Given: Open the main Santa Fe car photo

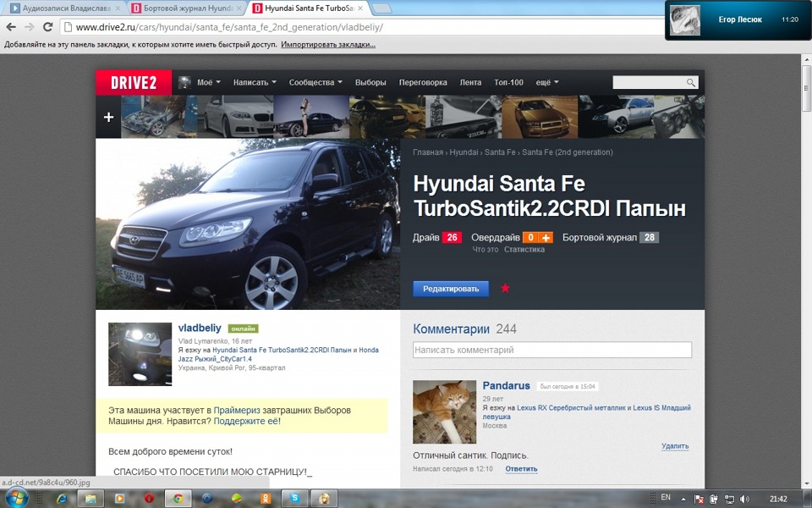Looking at the screenshot, I should (x=248, y=224).
